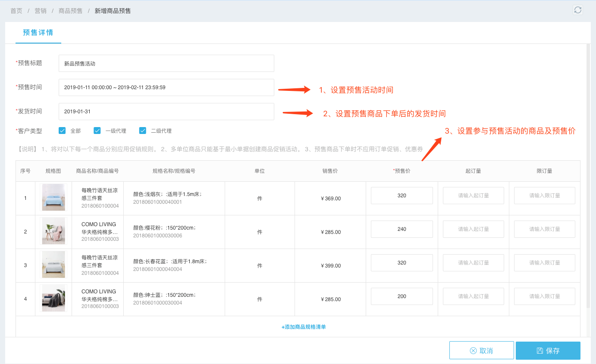The height and width of the screenshot is (364, 596).
Task: Uncheck the 全部 customer type checkbox
Action: (x=62, y=131)
